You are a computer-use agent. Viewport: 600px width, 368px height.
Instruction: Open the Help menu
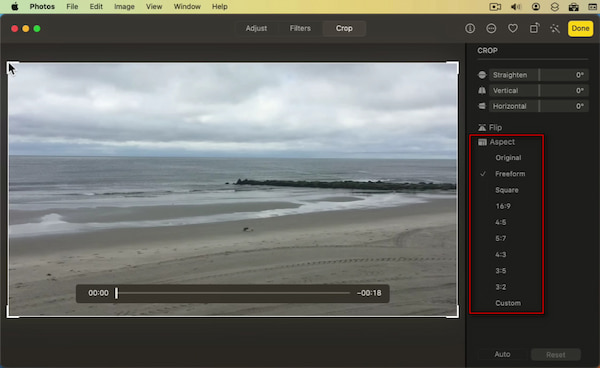click(x=220, y=7)
